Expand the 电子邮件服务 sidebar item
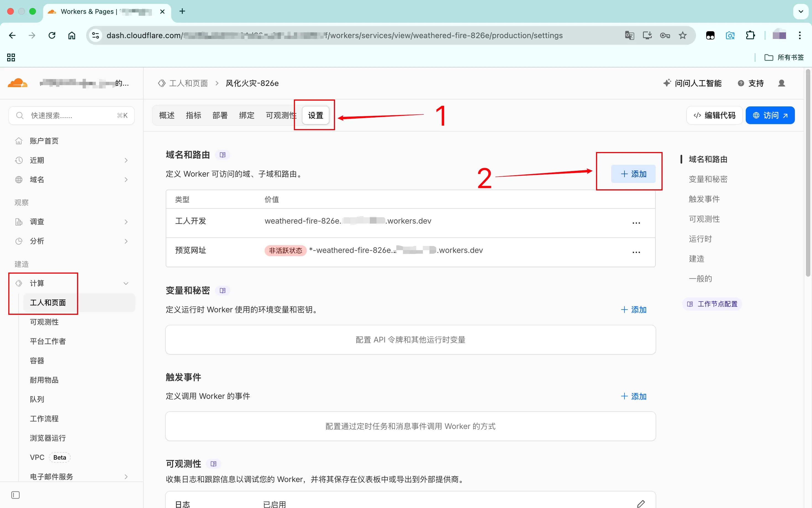The image size is (812, 508). point(126,477)
